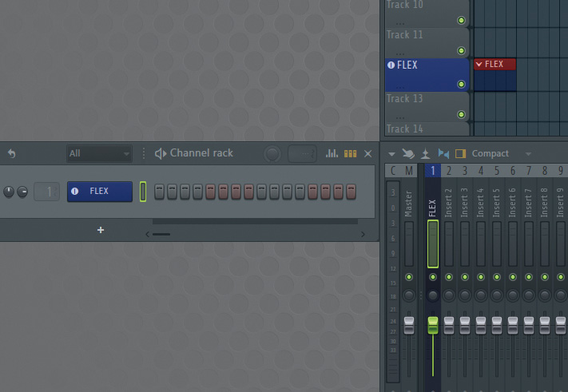Mute Track 10 in the playlist
The image size is (568, 392).
461,20
